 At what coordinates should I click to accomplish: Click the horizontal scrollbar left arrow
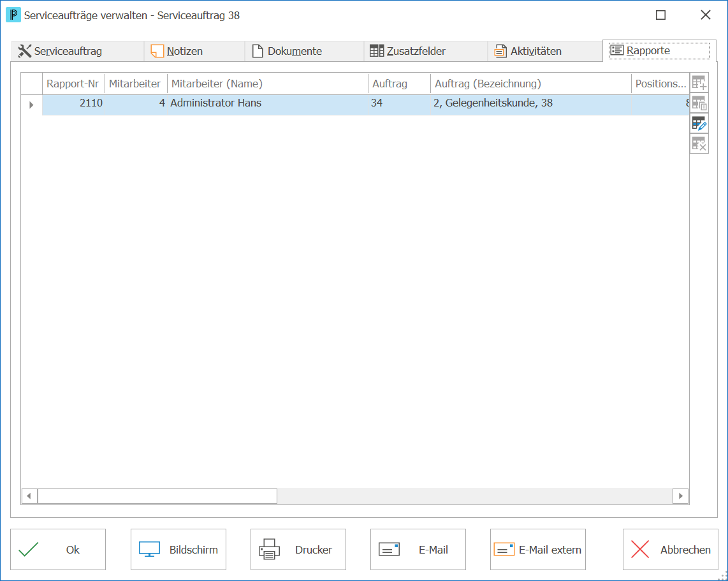click(x=29, y=496)
